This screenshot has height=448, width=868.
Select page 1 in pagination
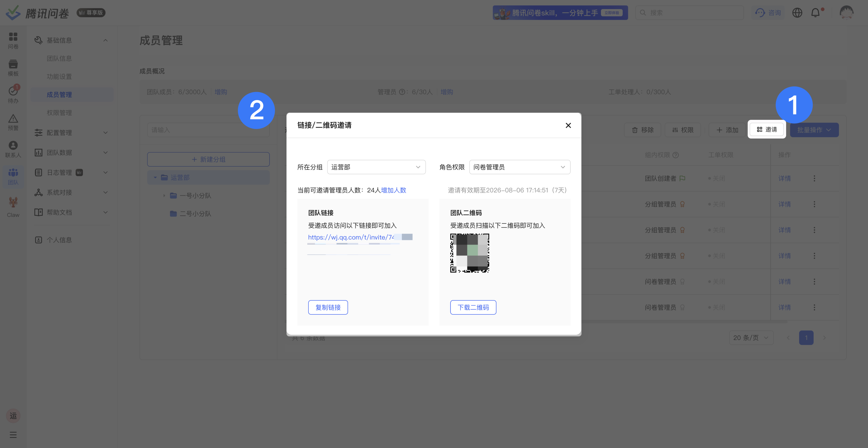pyautogui.click(x=806, y=338)
